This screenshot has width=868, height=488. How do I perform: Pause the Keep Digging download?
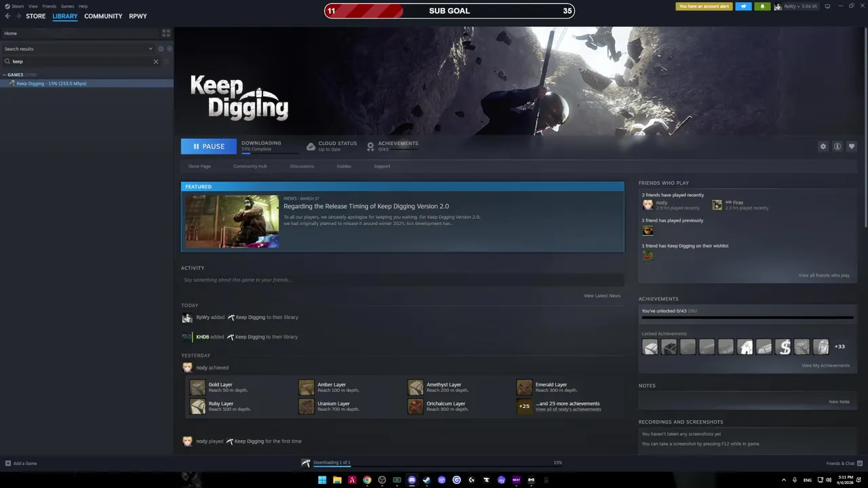pyautogui.click(x=209, y=146)
